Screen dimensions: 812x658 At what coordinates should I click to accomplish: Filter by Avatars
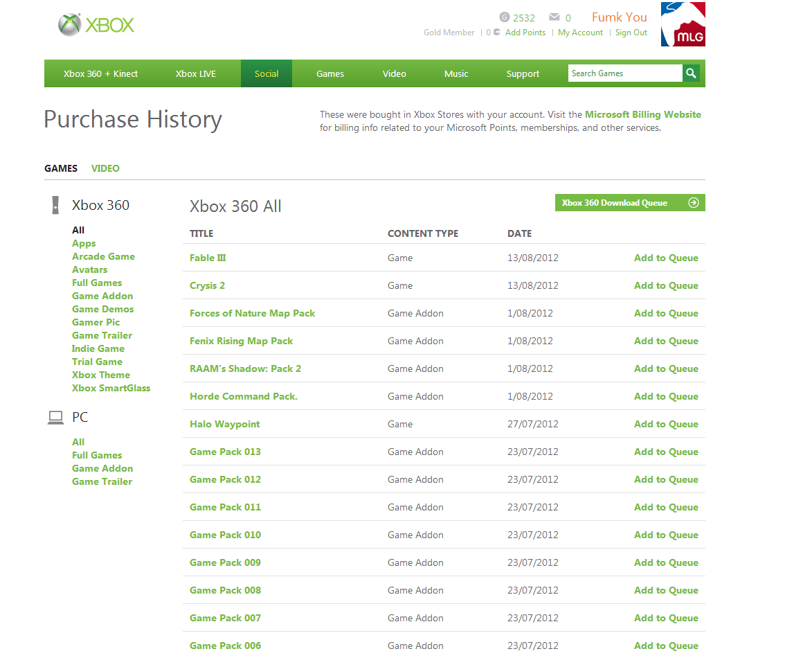click(89, 269)
